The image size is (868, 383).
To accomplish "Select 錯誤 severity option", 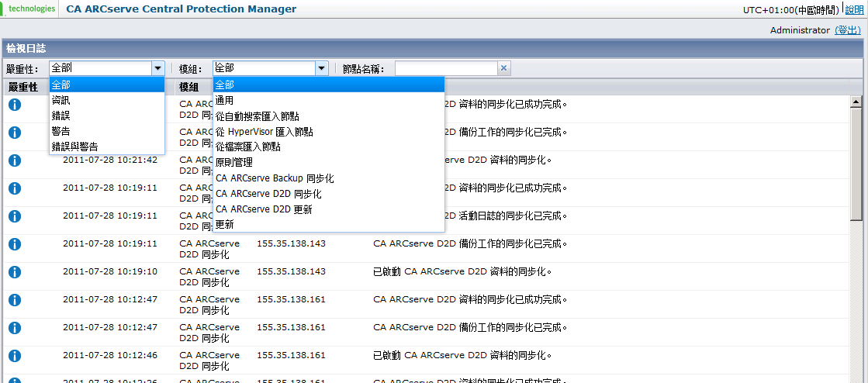I will (x=107, y=116).
